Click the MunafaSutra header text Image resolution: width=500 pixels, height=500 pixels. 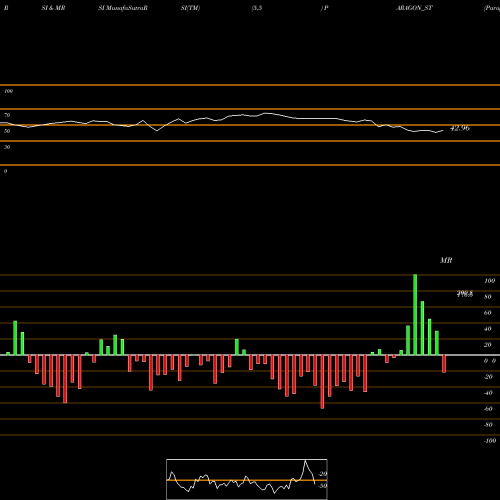pyautogui.click(x=126, y=8)
